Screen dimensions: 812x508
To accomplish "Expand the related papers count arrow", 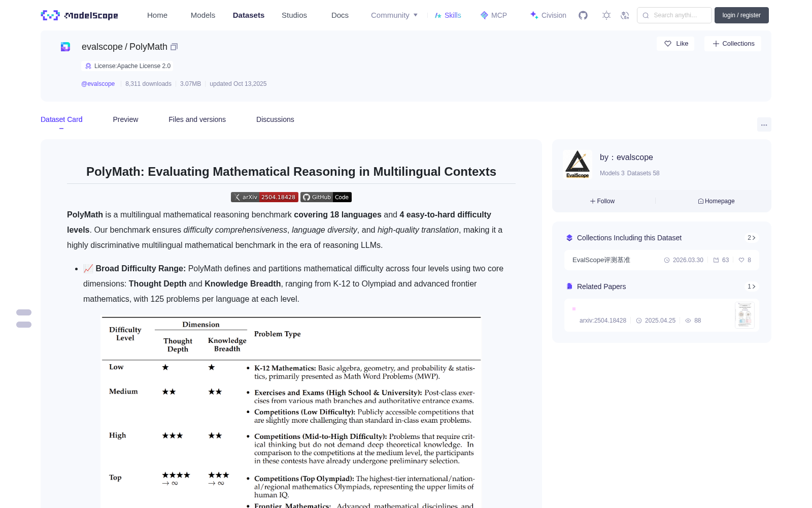I will tap(752, 287).
